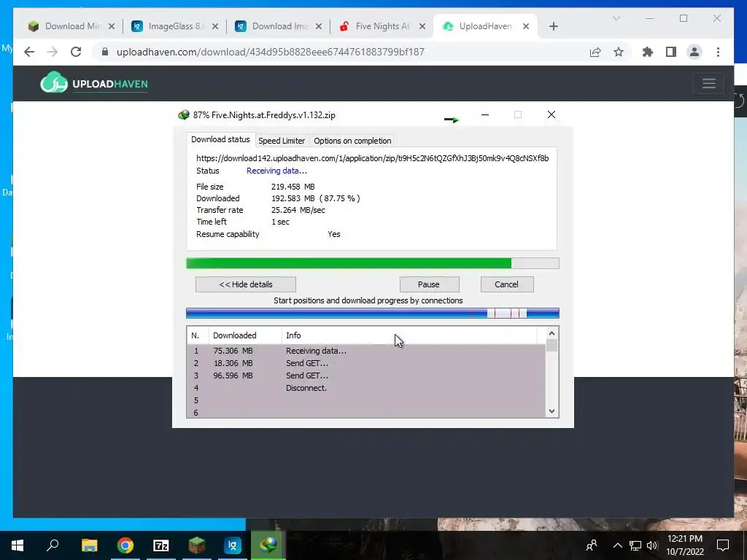
Task: Open ImageGlass from the taskbar
Action: [x=233, y=545]
